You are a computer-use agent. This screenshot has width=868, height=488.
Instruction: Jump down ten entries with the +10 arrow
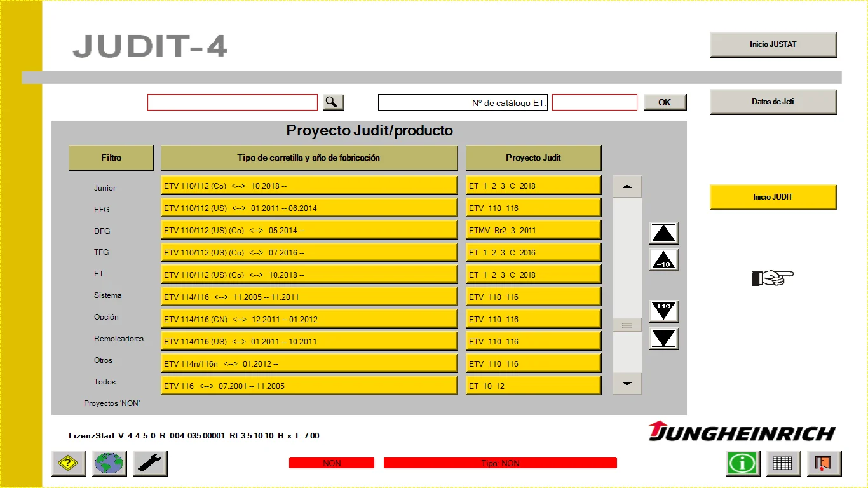pos(663,311)
